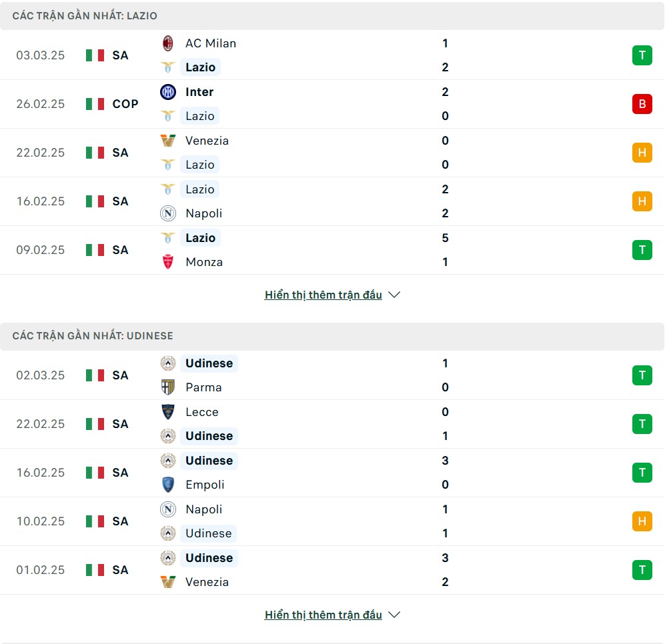Click the Parma club crest
The image size is (665, 644).
tap(168, 387)
